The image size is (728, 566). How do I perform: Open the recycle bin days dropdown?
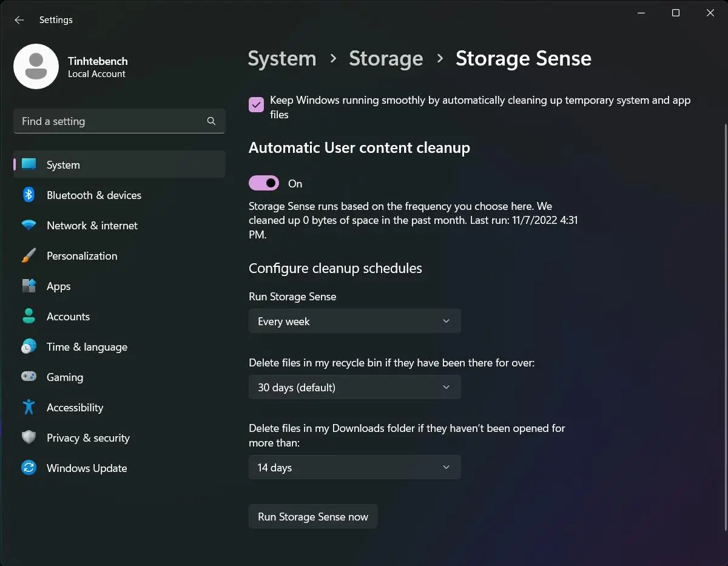[x=355, y=387]
